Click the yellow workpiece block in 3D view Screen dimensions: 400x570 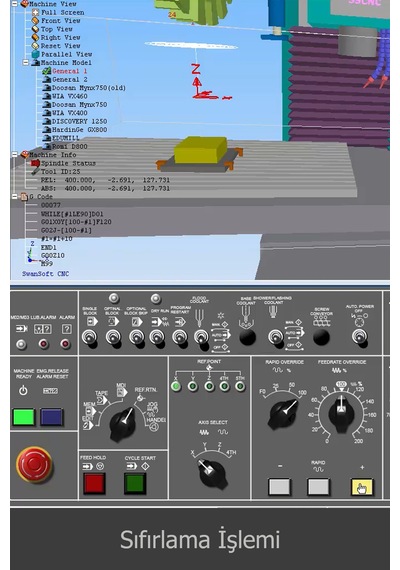tap(201, 150)
